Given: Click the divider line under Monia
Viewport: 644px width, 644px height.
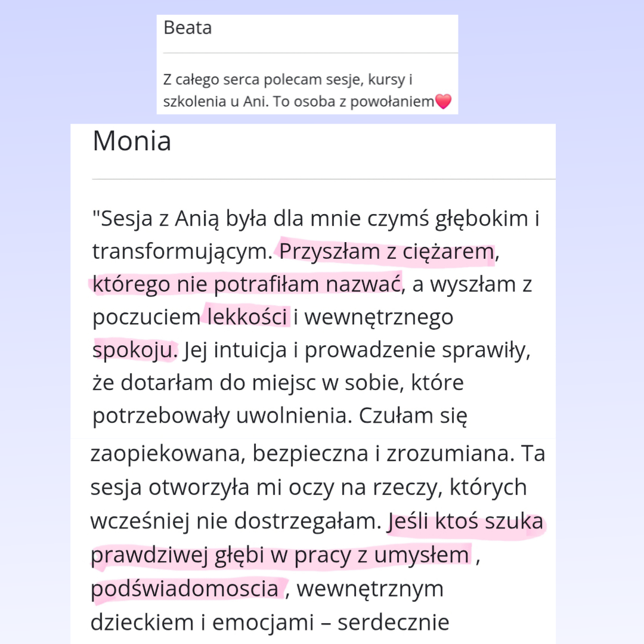Looking at the screenshot, I should (x=323, y=179).
